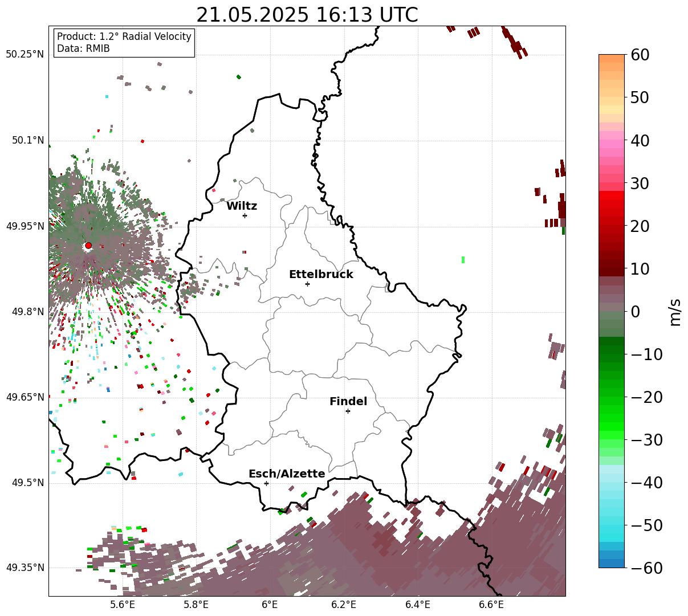Click the −20 tick label on colorbar

647,397
